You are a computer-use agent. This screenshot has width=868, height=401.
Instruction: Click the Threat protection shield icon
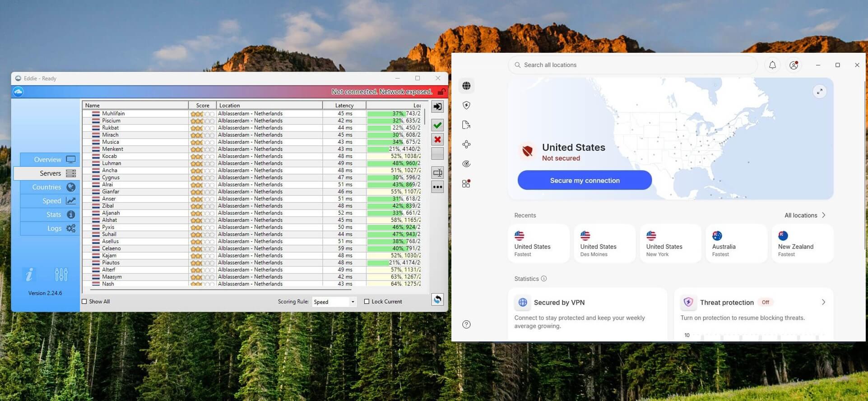(688, 302)
